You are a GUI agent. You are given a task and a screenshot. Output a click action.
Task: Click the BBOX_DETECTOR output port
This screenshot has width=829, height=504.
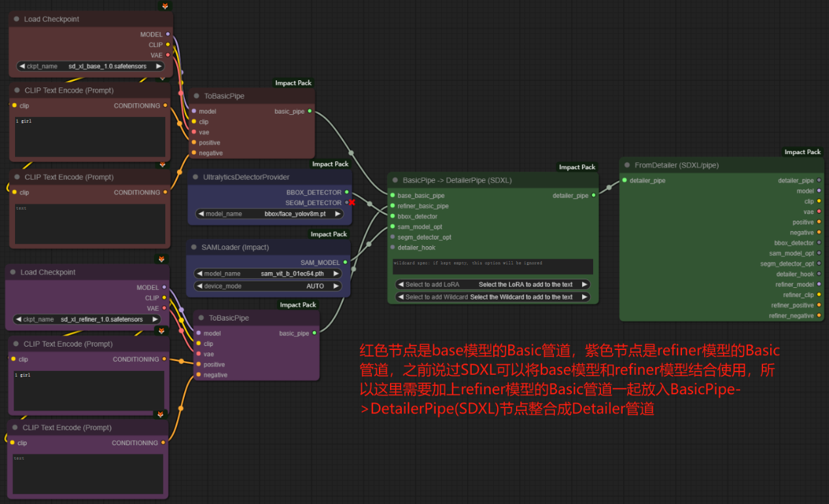(347, 193)
